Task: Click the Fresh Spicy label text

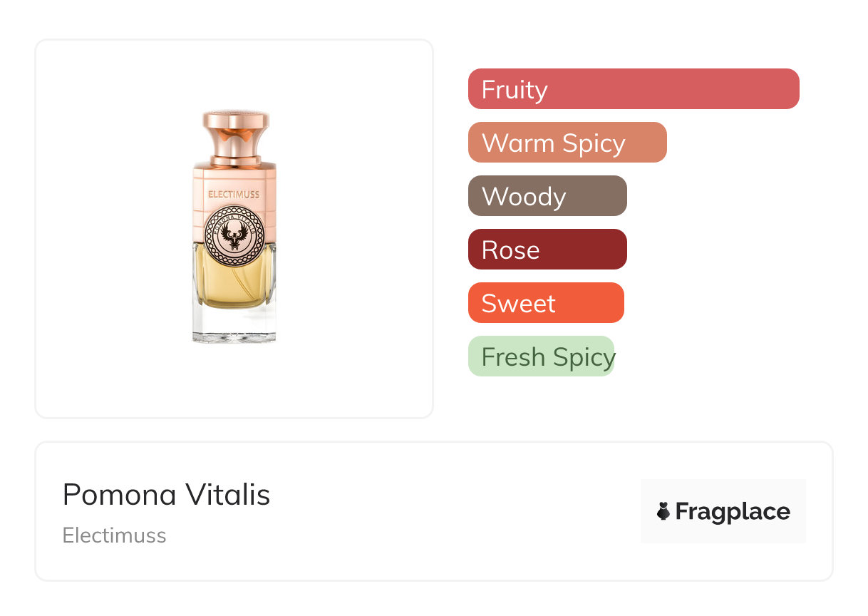Action: (548, 357)
